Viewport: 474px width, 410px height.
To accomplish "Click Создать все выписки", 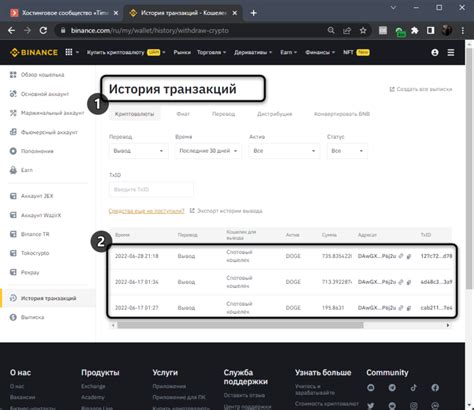I will tap(421, 89).
